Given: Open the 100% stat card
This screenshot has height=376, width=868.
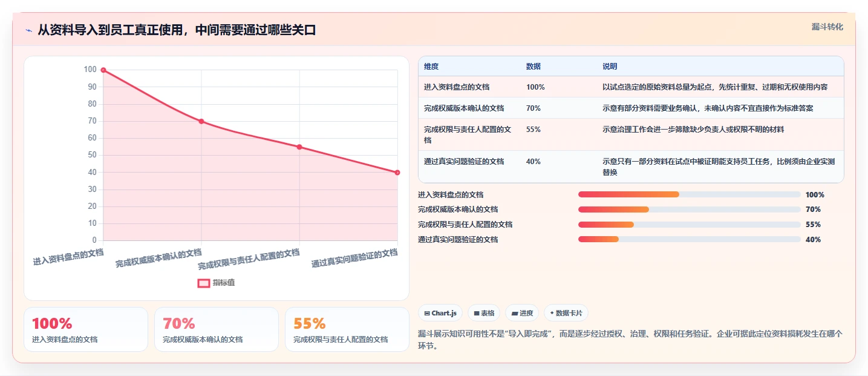Looking at the screenshot, I should coord(86,329).
